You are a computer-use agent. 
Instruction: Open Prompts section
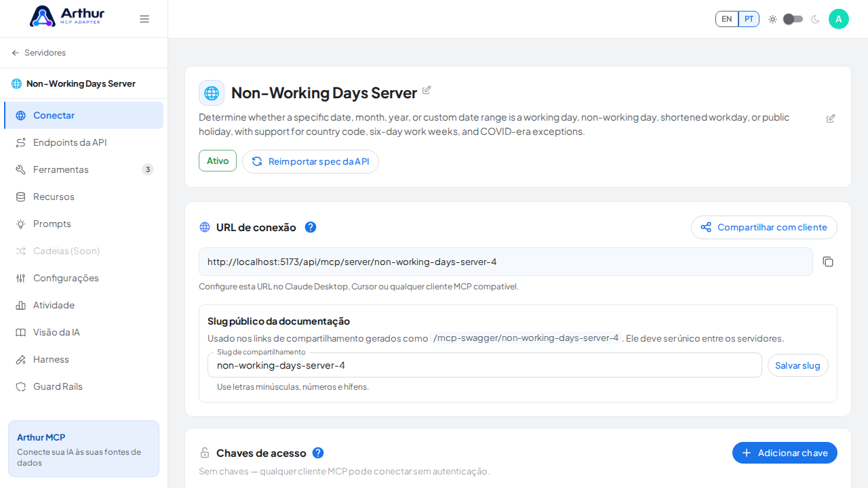[x=83, y=224]
